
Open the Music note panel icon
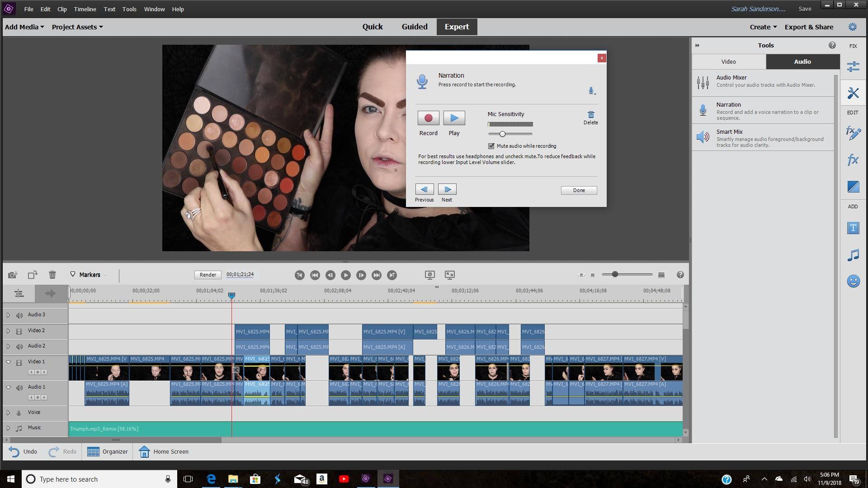(x=853, y=255)
